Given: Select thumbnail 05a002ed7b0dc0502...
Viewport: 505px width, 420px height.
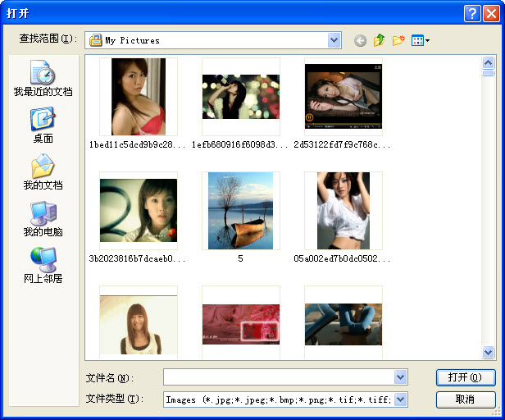Looking at the screenshot, I should [x=343, y=211].
